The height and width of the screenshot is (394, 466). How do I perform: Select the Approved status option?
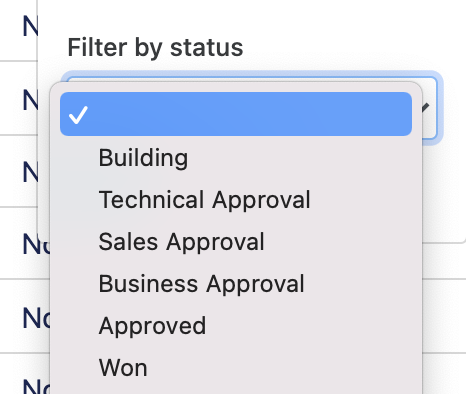pos(152,326)
